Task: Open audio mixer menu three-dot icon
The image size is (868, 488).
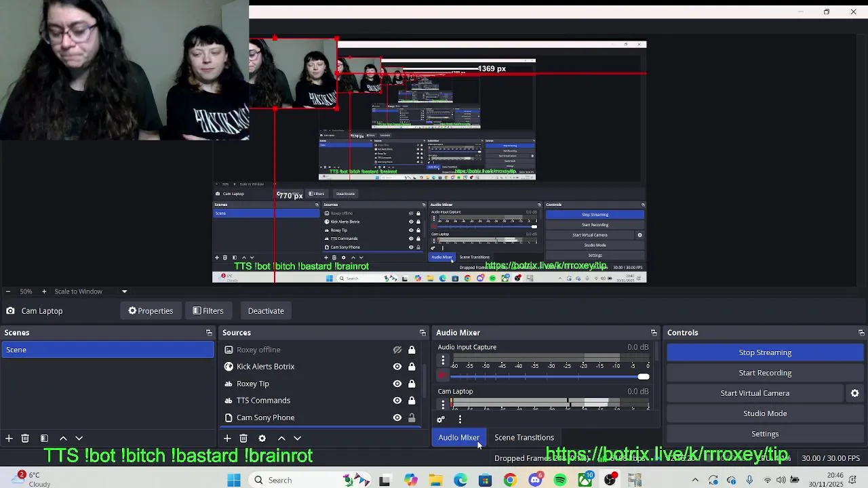Action: tap(460, 420)
